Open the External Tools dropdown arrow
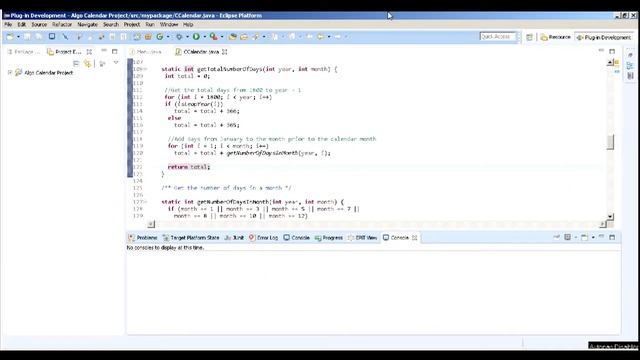 point(222,37)
